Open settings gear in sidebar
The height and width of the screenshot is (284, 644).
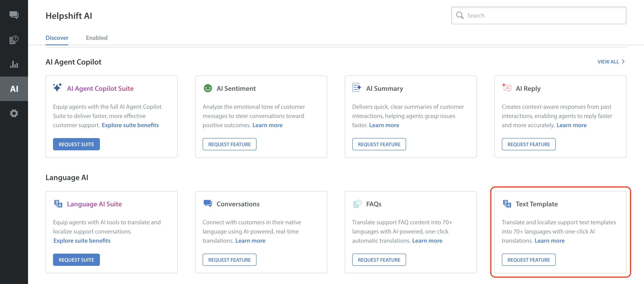pos(14,113)
